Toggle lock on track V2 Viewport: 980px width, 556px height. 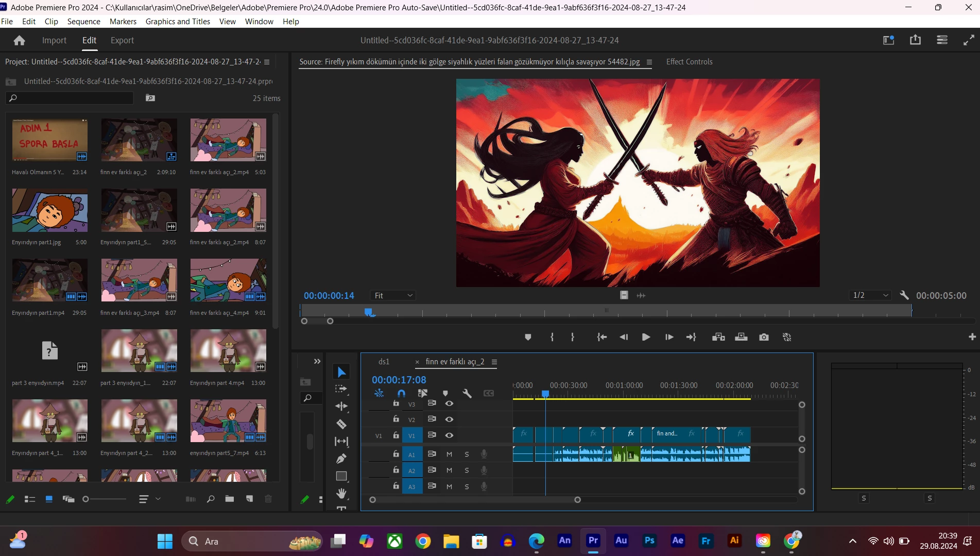[x=396, y=419]
